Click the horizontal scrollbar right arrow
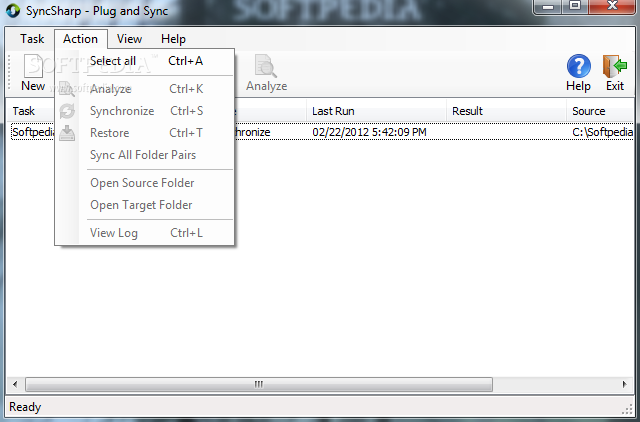This screenshot has width=640, height=422. 624,384
